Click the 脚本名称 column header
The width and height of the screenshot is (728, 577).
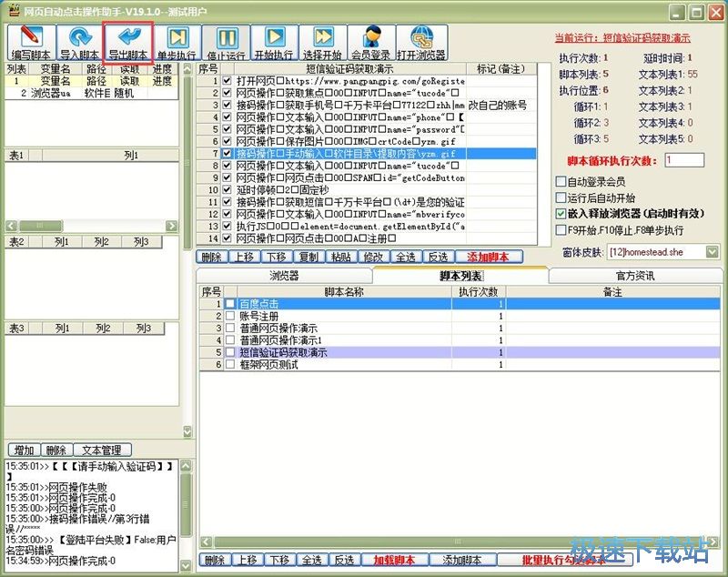[344, 291]
